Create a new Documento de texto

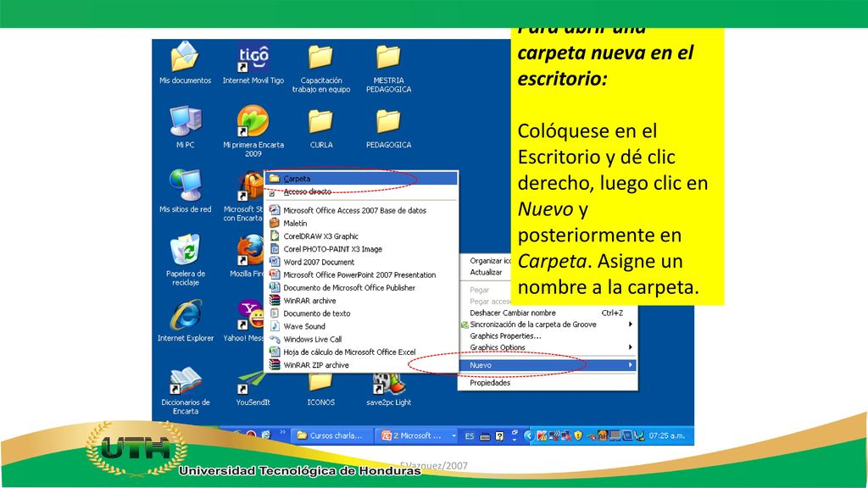coord(361,313)
